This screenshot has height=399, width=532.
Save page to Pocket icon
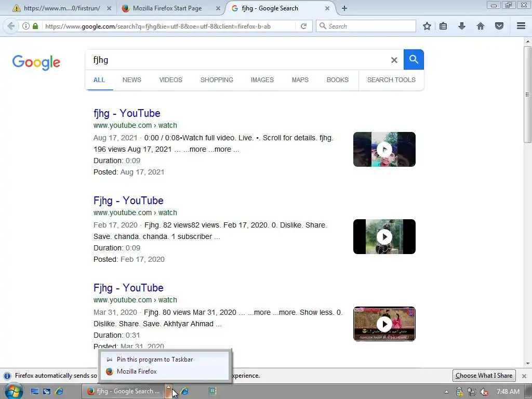click(x=499, y=26)
